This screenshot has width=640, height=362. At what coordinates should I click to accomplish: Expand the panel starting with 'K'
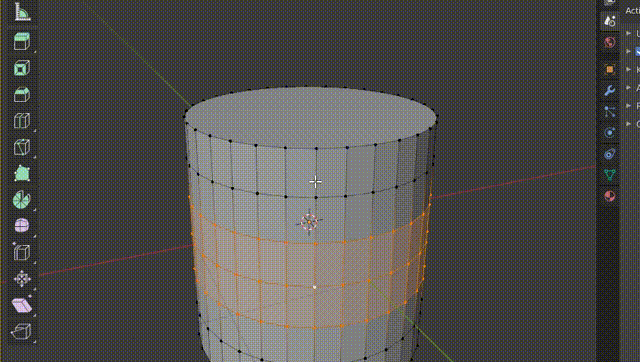tap(629, 69)
